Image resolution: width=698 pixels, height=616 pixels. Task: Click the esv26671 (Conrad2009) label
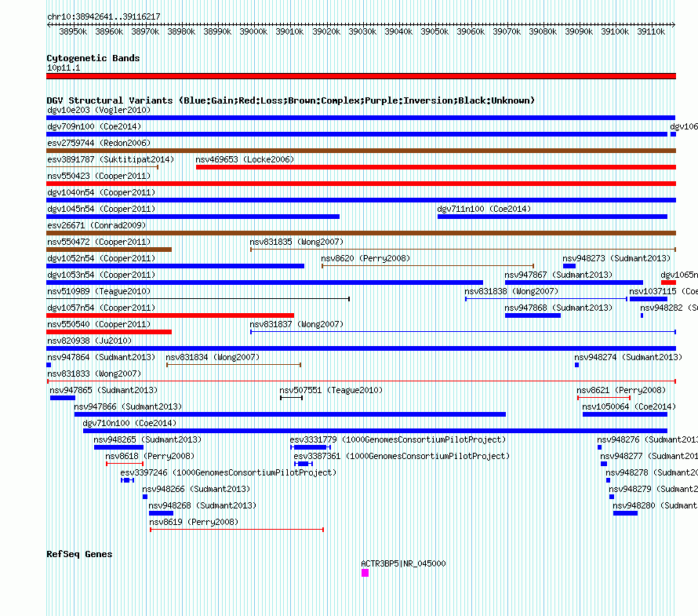96,225
